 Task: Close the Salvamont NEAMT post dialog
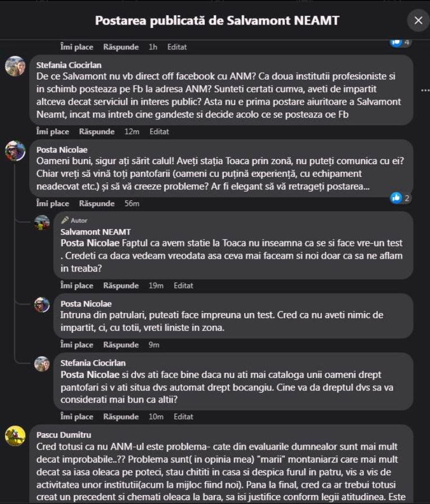click(x=418, y=21)
